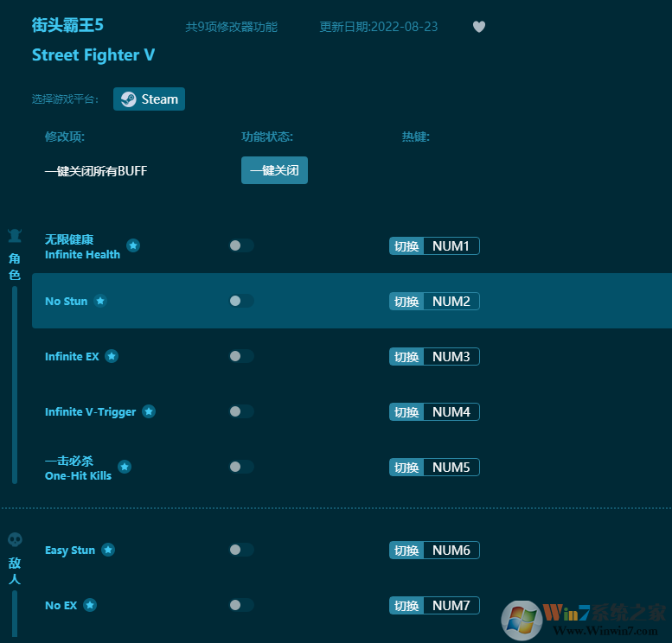The image size is (672, 643).
Task: Click 共9项修改器功能 text
Action: click(232, 27)
